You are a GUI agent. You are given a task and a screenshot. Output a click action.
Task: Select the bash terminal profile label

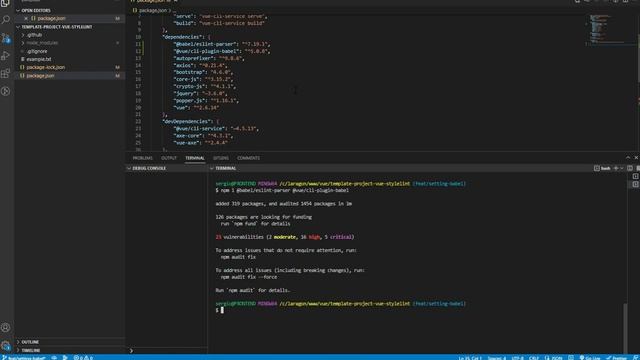602,168
